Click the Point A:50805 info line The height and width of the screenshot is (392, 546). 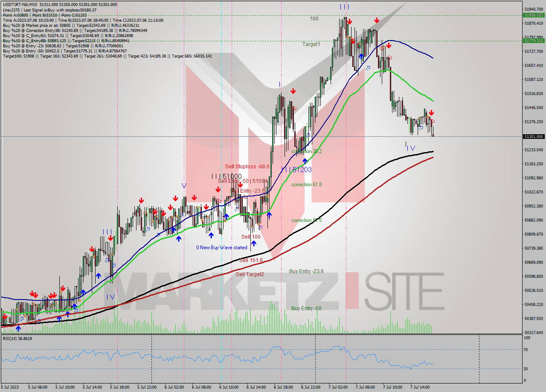[44, 15]
